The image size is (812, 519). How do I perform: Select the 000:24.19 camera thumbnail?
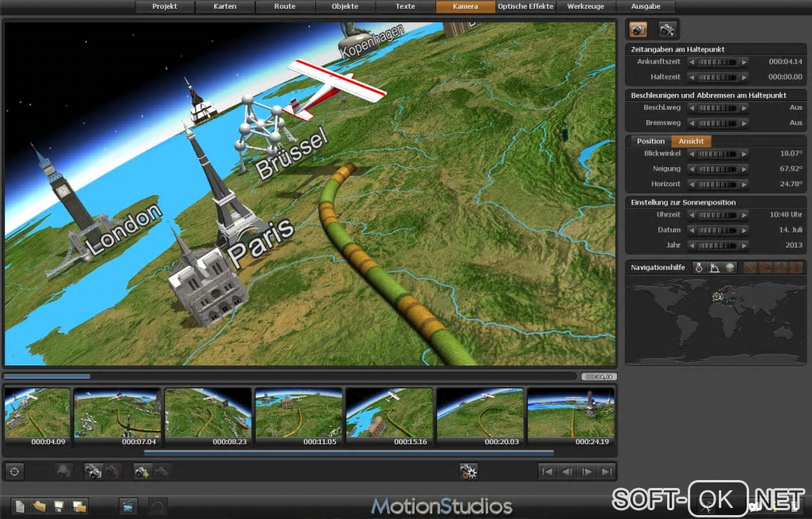571,417
